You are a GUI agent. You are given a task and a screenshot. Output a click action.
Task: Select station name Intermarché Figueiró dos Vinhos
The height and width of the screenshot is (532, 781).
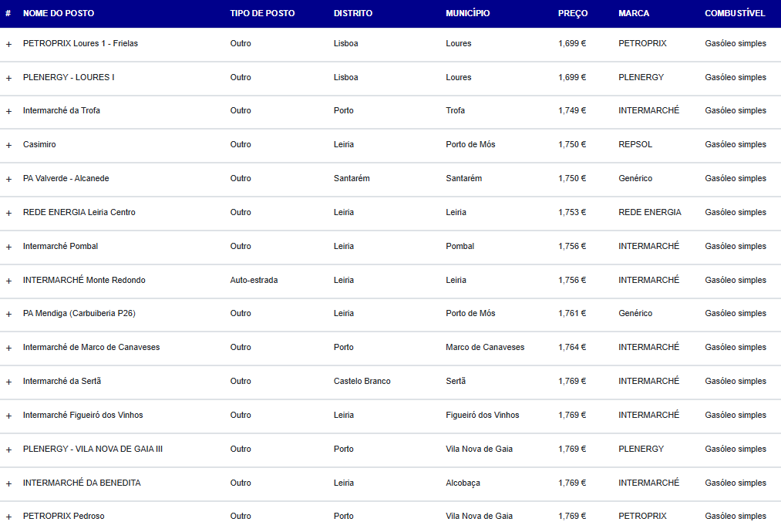(x=82, y=415)
